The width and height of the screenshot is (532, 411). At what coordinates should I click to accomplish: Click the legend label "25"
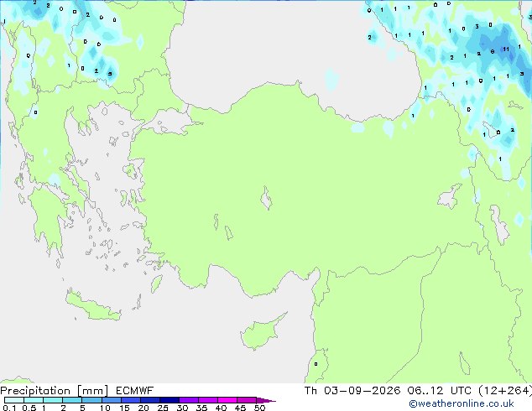163,408
